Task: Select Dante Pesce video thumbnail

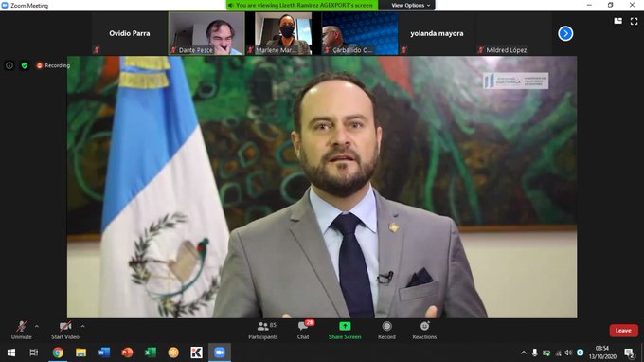Action: [206, 33]
